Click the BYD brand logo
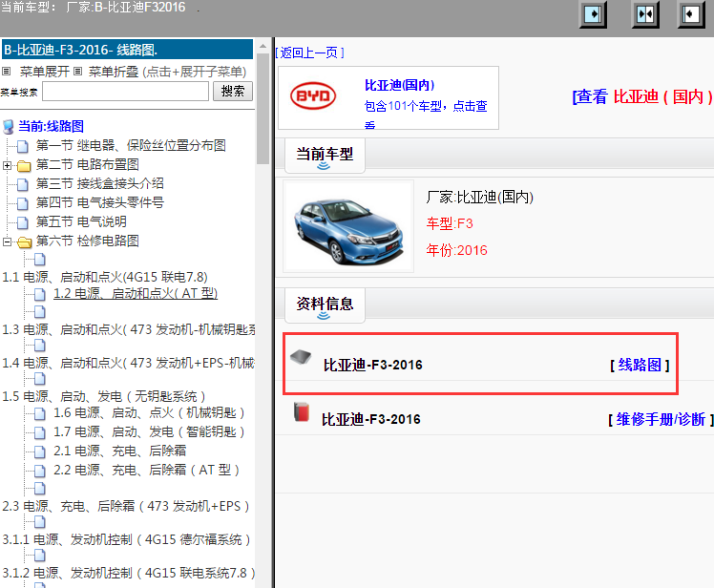This screenshot has width=714, height=588. click(x=313, y=96)
